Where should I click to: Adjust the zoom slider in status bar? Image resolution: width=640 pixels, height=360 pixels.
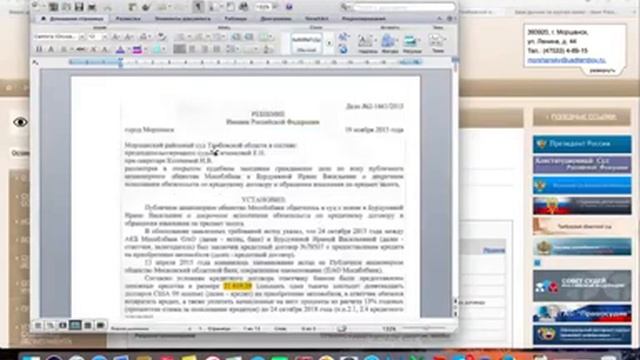click(424, 328)
